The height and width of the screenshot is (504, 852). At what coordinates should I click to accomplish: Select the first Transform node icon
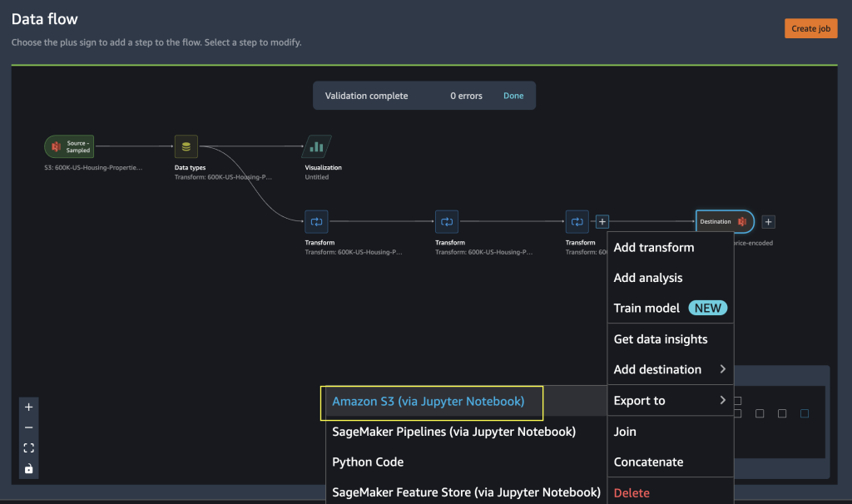pyautogui.click(x=316, y=221)
